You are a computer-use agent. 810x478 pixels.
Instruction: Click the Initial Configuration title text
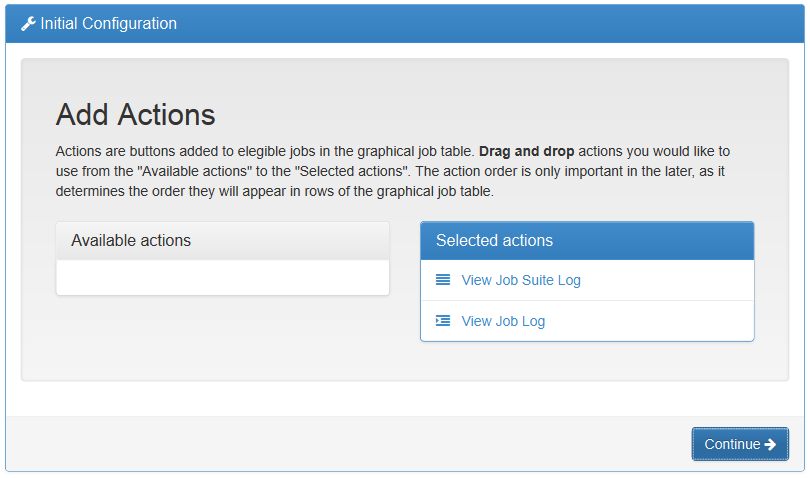[108, 23]
